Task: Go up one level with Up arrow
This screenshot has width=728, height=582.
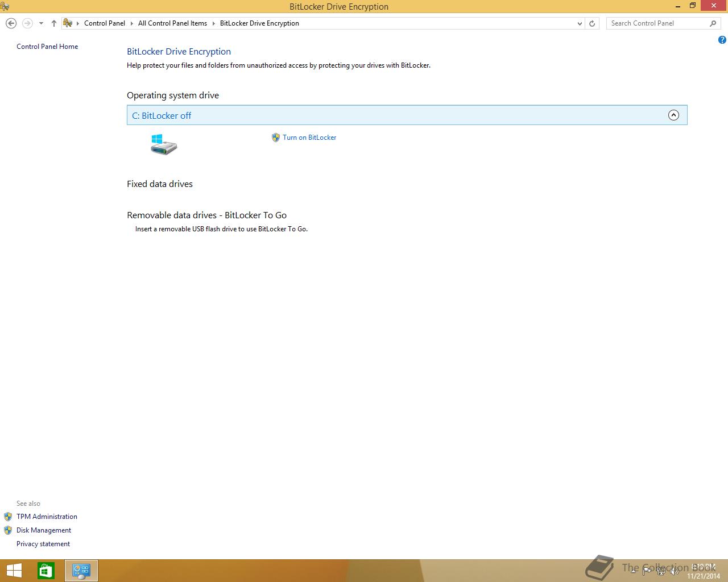Action: pyautogui.click(x=54, y=23)
